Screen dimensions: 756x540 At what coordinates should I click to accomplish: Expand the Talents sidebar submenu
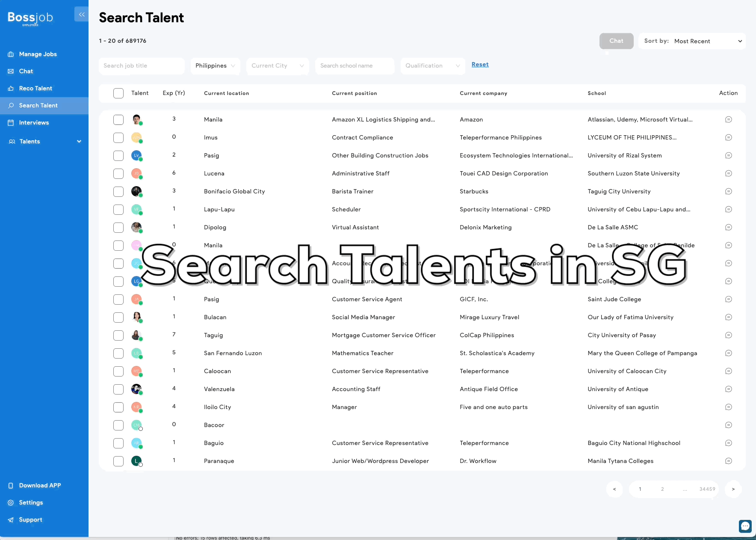pyautogui.click(x=44, y=142)
